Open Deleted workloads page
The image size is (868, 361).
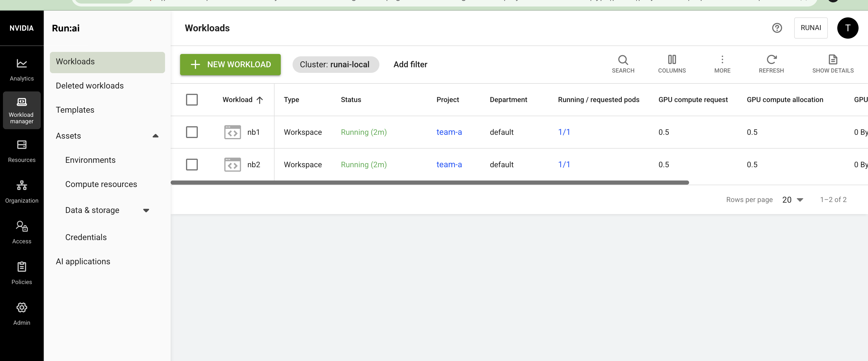90,86
